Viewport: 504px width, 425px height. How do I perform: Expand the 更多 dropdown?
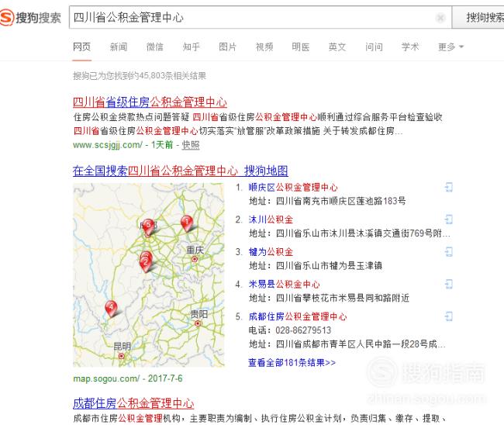[450, 47]
